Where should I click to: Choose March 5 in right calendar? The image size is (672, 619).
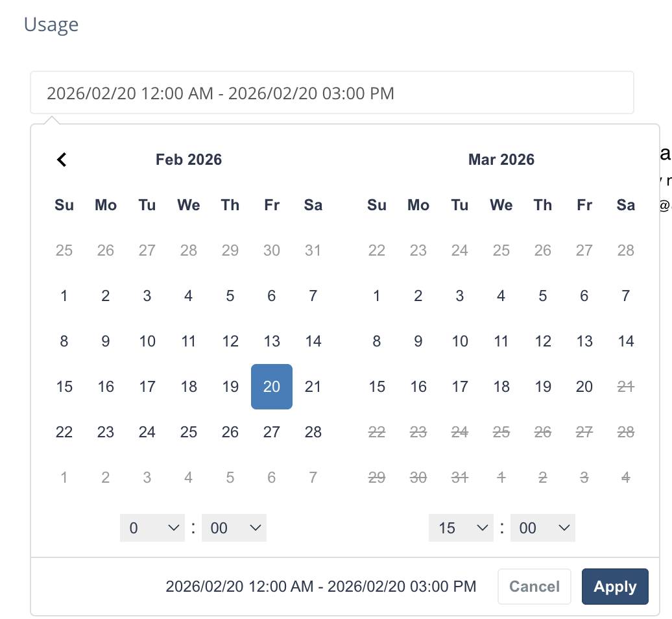click(543, 296)
